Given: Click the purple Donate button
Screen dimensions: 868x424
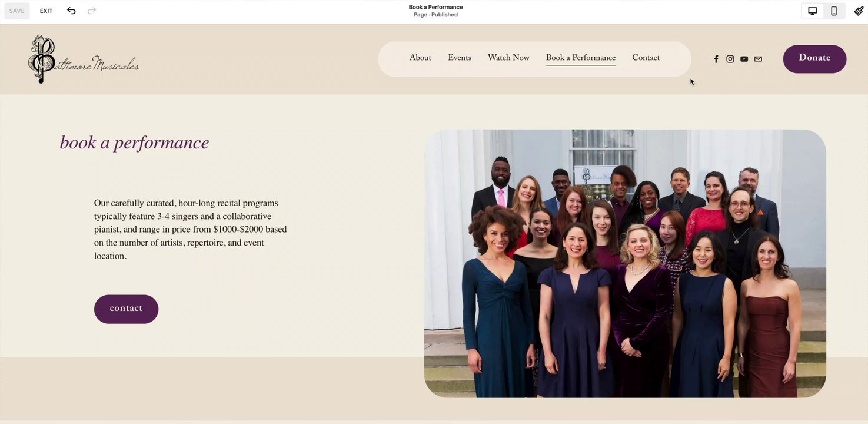Looking at the screenshot, I should coord(814,59).
